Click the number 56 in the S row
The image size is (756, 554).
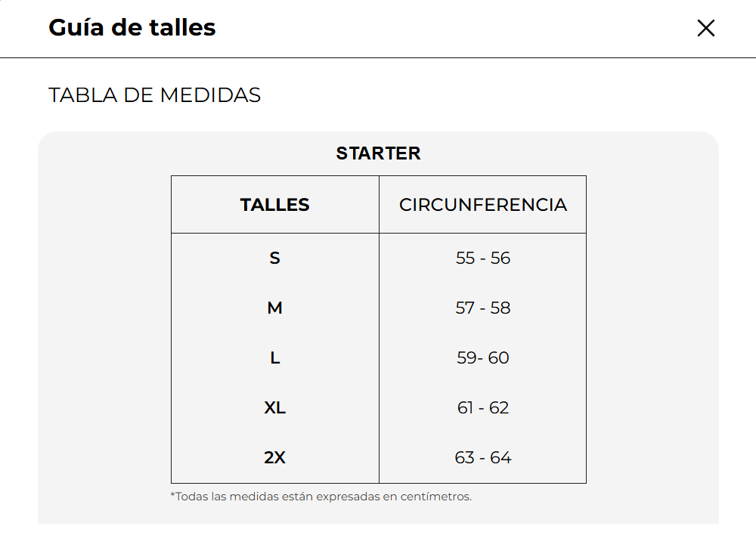pos(500,258)
